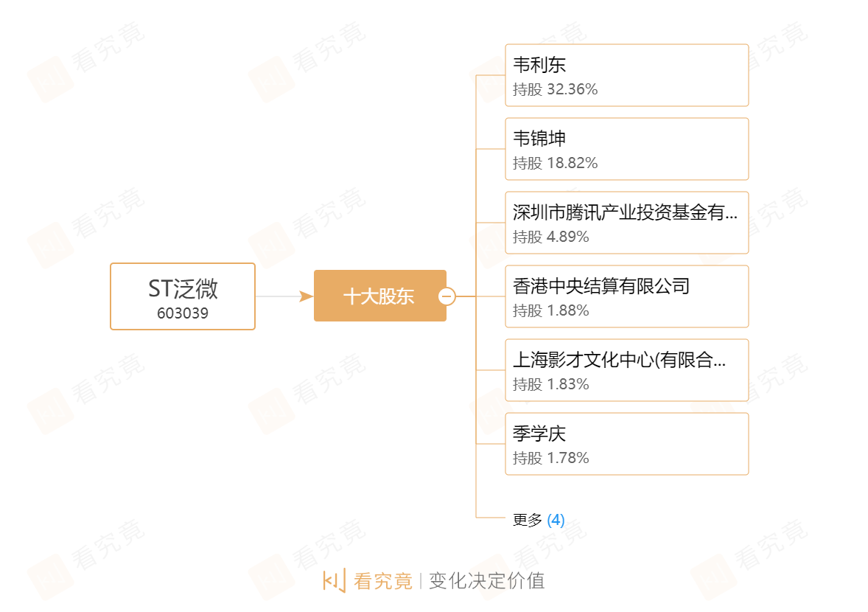Click the 看究竟 logo icon at bottom
Image resolution: width=868 pixels, height=612 pixels.
pyautogui.click(x=334, y=580)
